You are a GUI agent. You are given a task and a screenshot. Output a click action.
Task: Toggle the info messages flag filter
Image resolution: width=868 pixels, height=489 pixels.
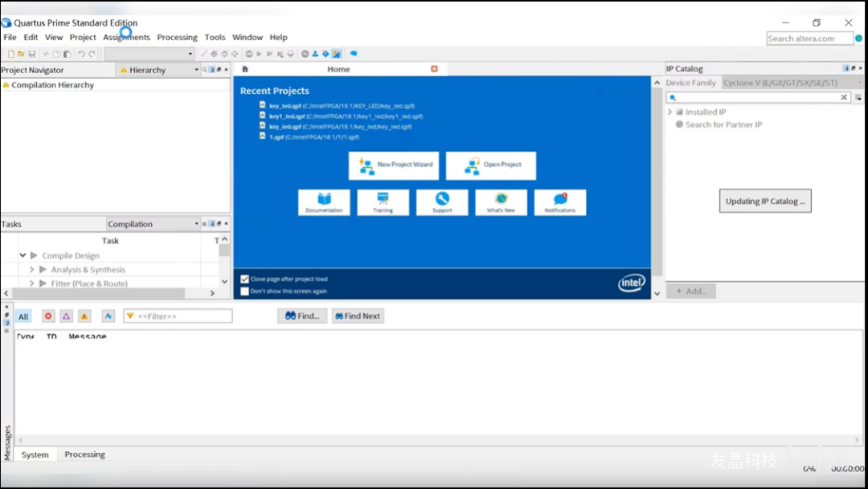tap(108, 316)
